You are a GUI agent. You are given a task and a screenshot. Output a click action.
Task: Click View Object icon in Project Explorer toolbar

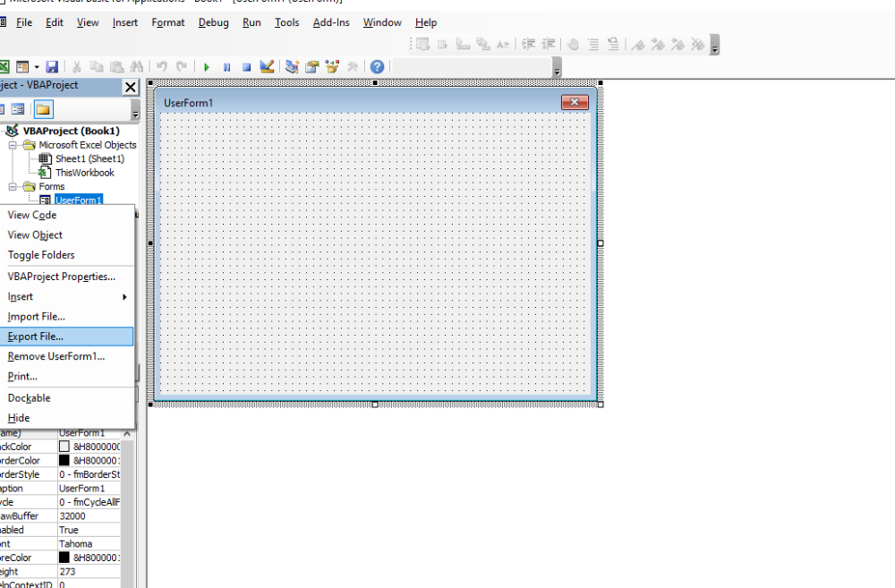pos(18,109)
